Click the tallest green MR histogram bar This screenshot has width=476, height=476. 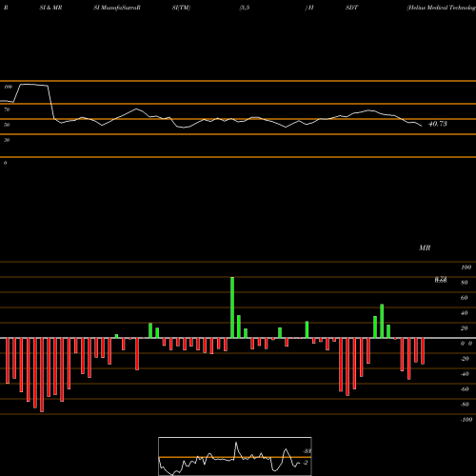coord(232,307)
